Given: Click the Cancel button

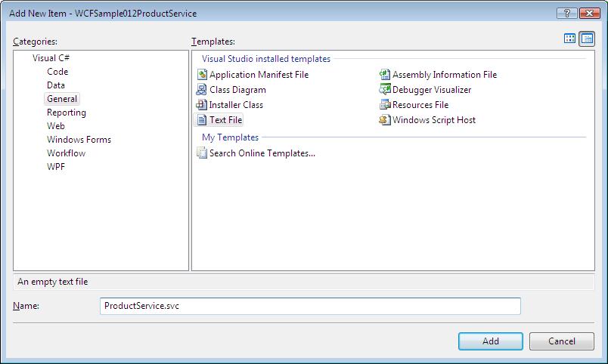Looking at the screenshot, I should 561,341.
